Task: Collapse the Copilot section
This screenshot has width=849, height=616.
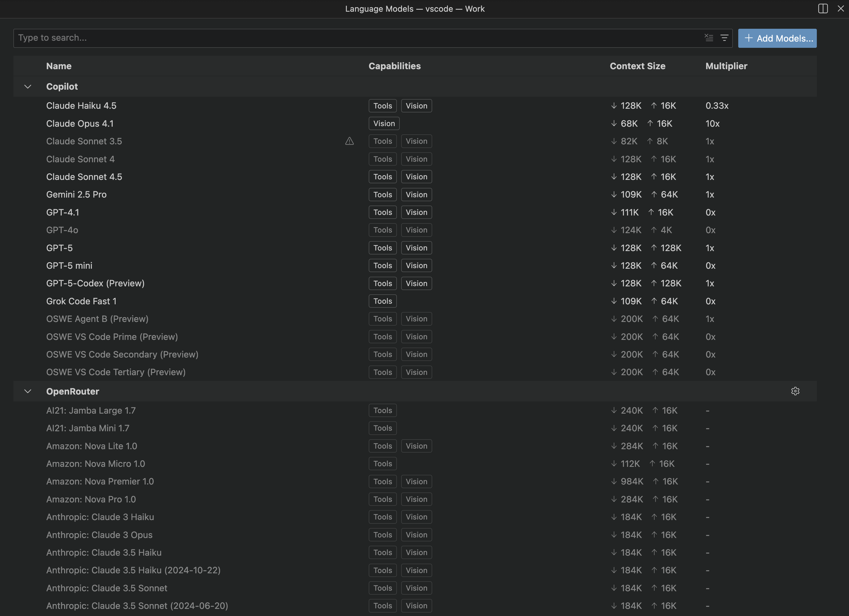Action: [28, 87]
